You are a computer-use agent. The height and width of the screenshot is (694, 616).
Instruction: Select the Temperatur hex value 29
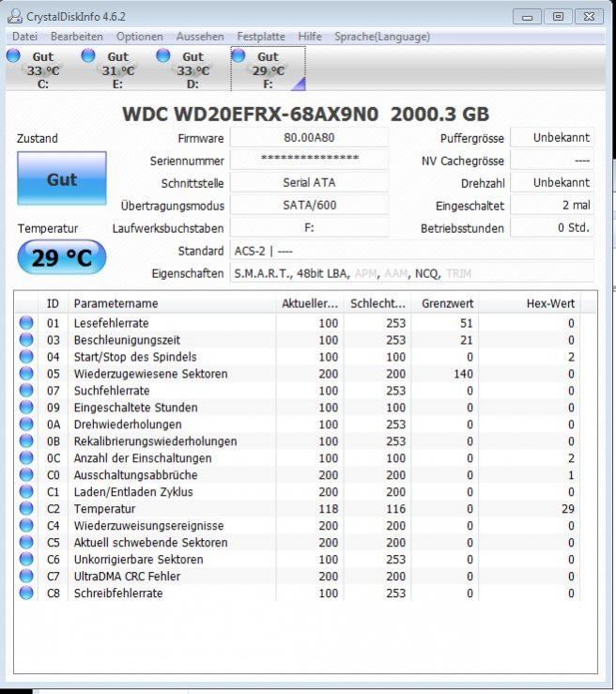point(568,509)
